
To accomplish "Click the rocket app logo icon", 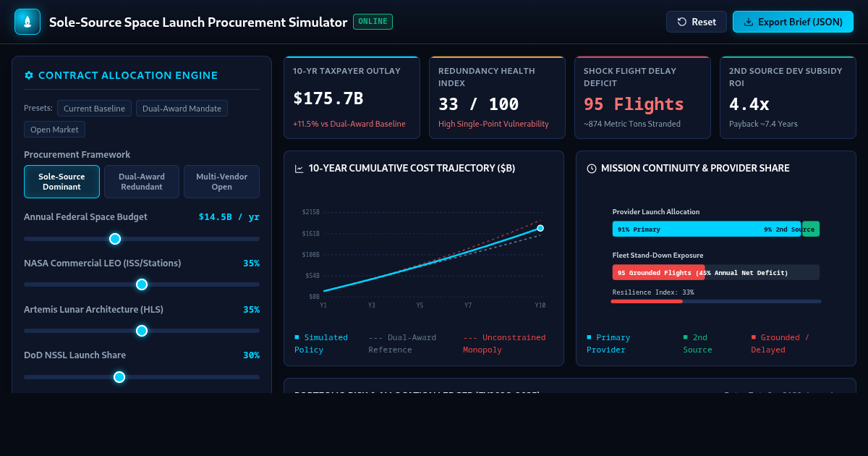I will click(27, 22).
